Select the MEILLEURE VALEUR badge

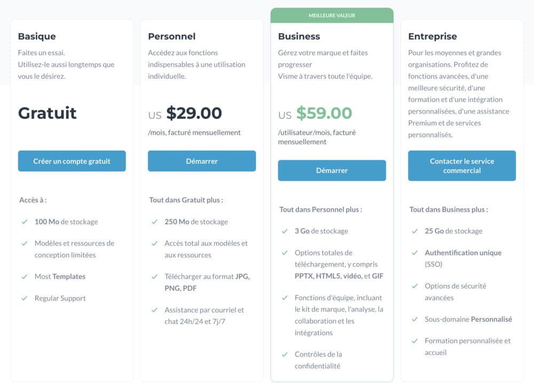(x=332, y=15)
